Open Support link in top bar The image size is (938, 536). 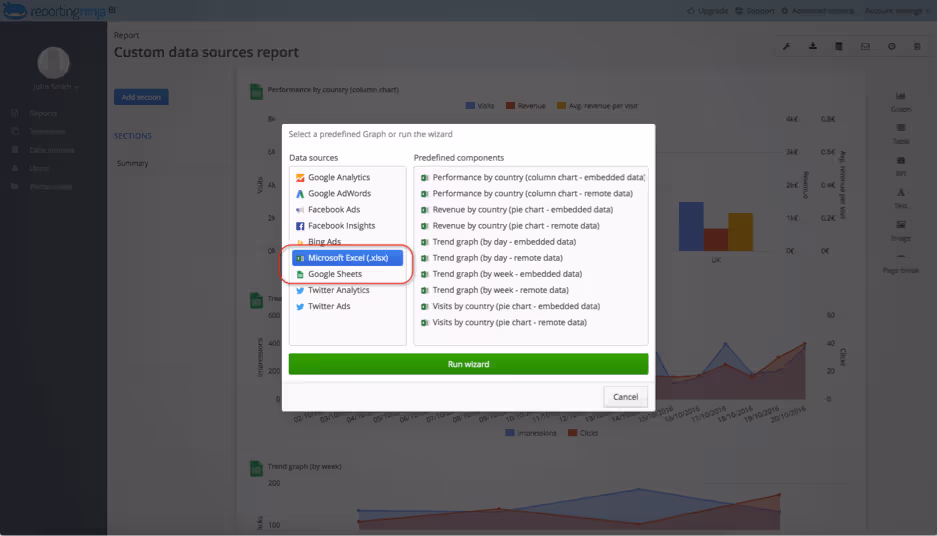click(x=755, y=11)
